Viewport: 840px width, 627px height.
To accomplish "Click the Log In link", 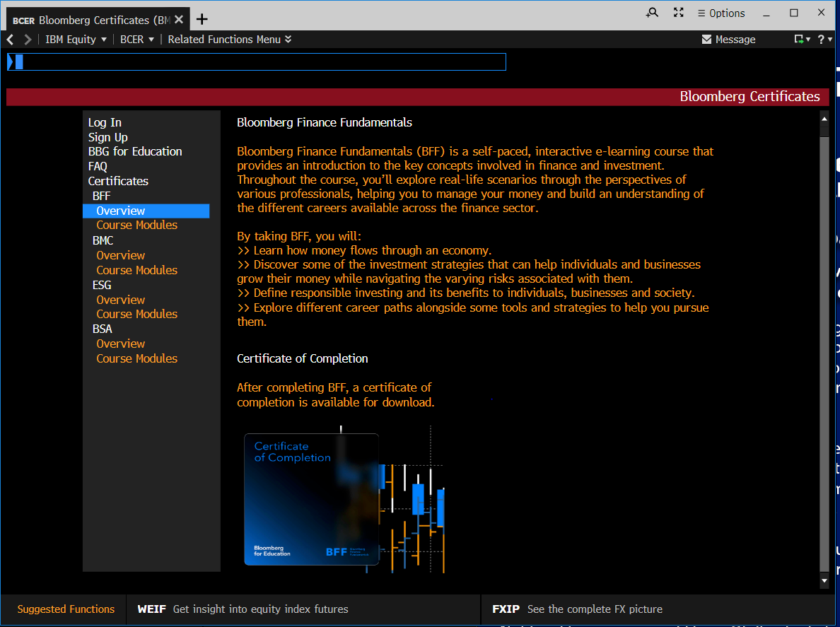I will 105,122.
